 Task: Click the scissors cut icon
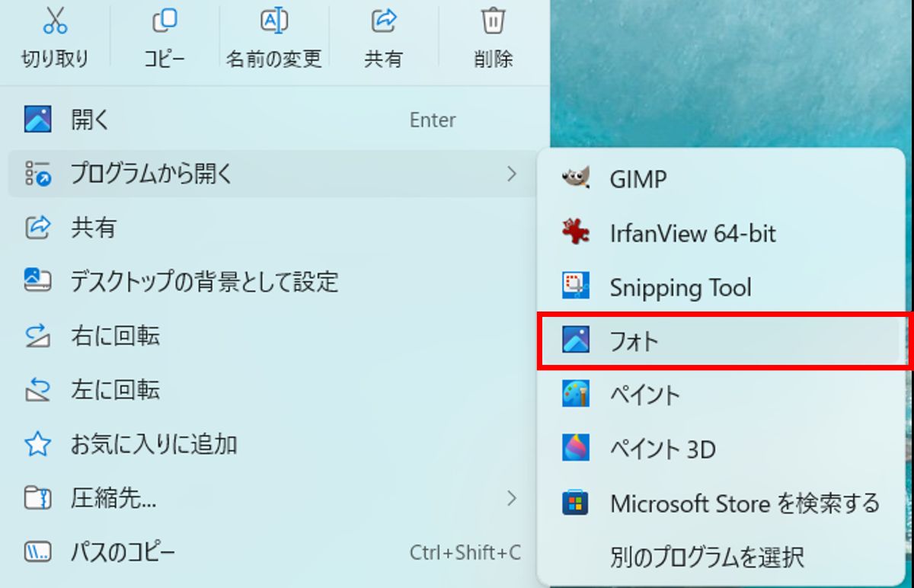point(55,21)
